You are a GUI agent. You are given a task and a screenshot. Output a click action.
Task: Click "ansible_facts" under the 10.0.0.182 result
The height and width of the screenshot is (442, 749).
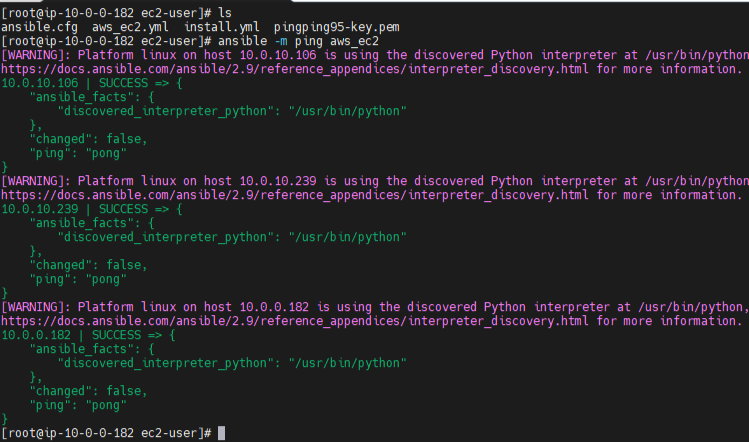[82, 349]
